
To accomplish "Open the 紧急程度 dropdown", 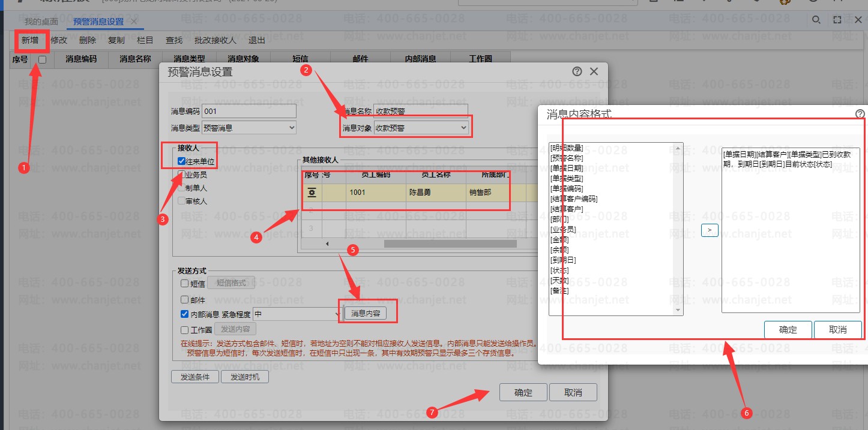I will (297, 314).
